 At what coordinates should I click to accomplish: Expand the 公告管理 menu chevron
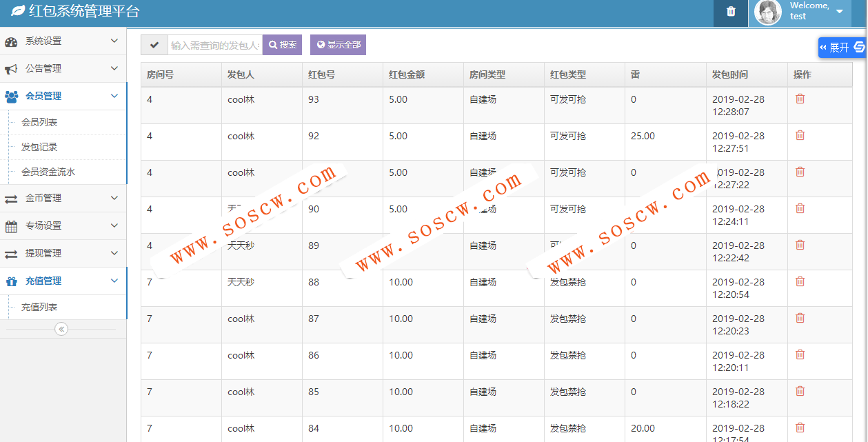[x=114, y=69]
